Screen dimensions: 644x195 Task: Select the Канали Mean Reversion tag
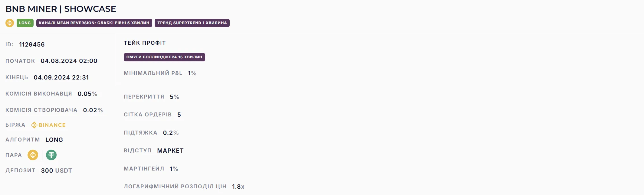coord(94,23)
